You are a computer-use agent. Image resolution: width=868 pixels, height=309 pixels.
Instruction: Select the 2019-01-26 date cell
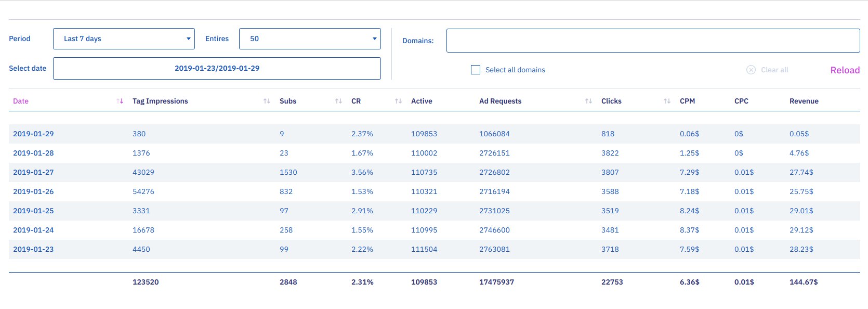33,191
